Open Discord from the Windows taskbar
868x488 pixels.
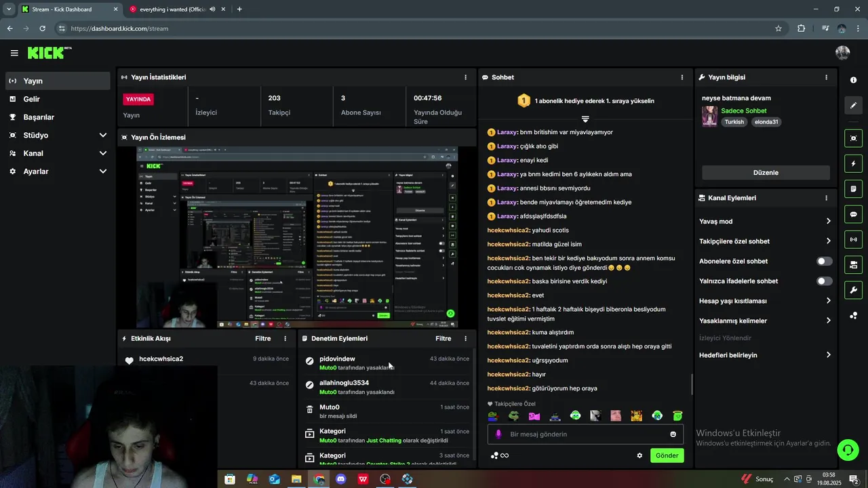pyautogui.click(x=341, y=479)
